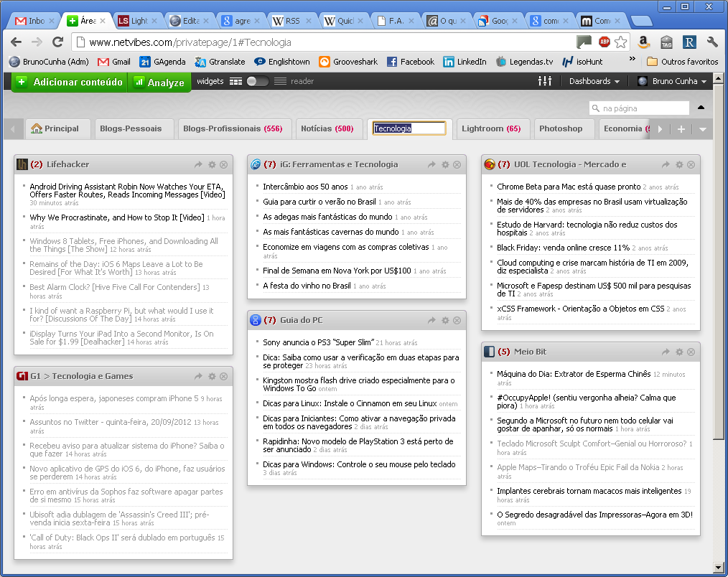The height and width of the screenshot is (577, 728).
Task: Open the Outros favoritos folder
Action: [x=683, y=62]
